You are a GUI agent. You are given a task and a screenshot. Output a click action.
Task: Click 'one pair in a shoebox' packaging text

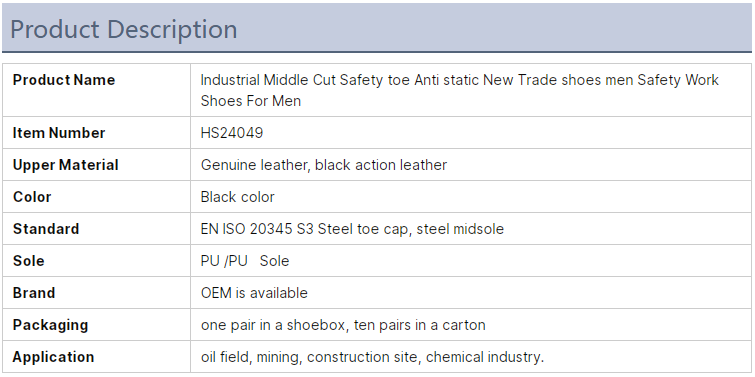point(273,325)
